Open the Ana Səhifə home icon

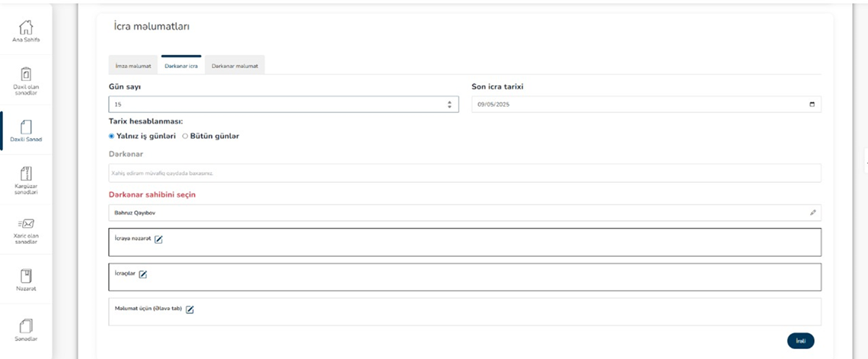(x=26, y=27)
